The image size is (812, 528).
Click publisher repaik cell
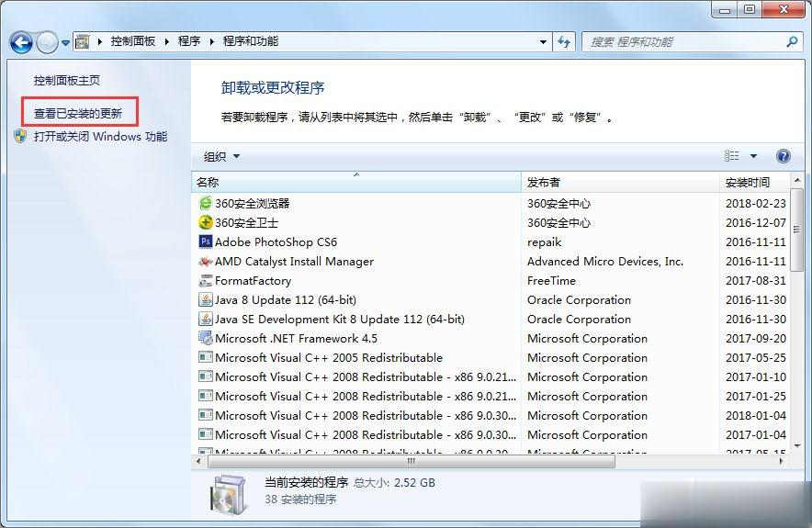click(545, 242)
